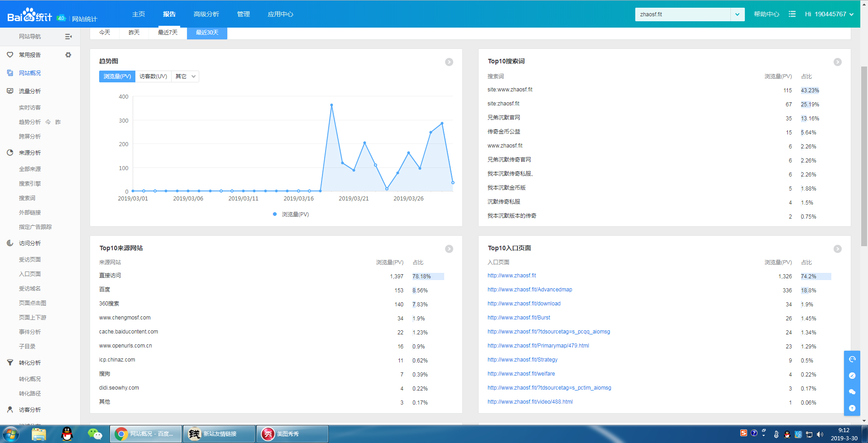Select the 浏览量(PV) chart metric
Image resolution: width=868 pixels, height=443 pixels.
coord(117,76)
